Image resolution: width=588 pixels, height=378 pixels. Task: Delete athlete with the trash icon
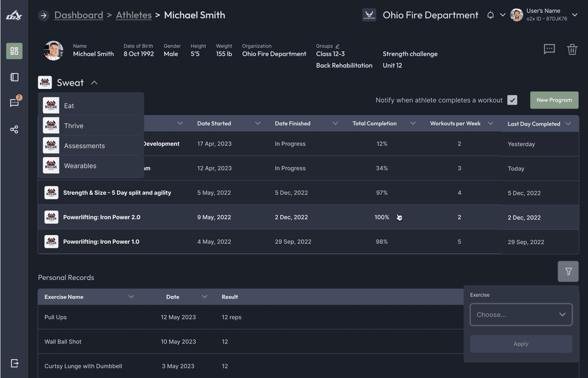coord(572,49)
